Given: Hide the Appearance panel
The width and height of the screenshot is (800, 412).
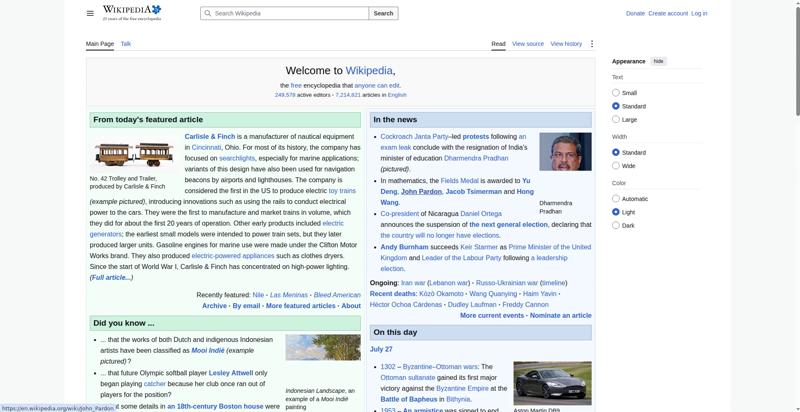Looking at the screenshot, I should 659,61.
